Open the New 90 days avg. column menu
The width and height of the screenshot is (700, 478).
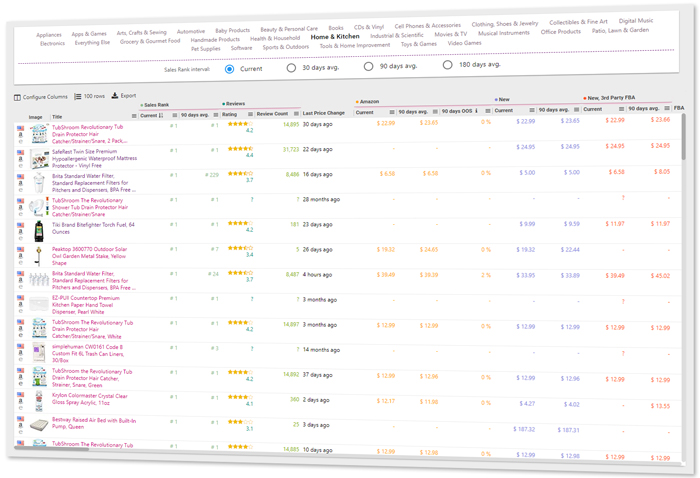(576, 109)
